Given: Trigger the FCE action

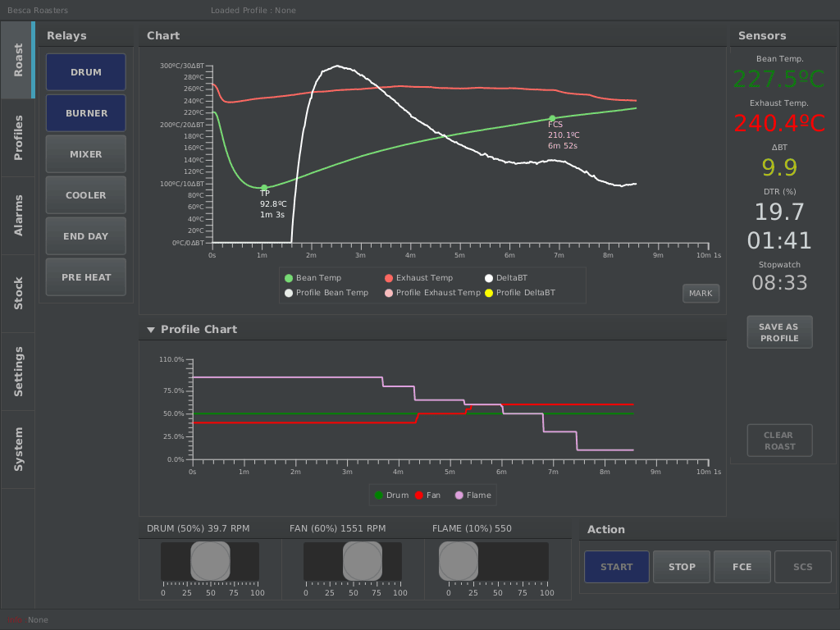Looking at the screenshot, I should (x=742, y=566).
